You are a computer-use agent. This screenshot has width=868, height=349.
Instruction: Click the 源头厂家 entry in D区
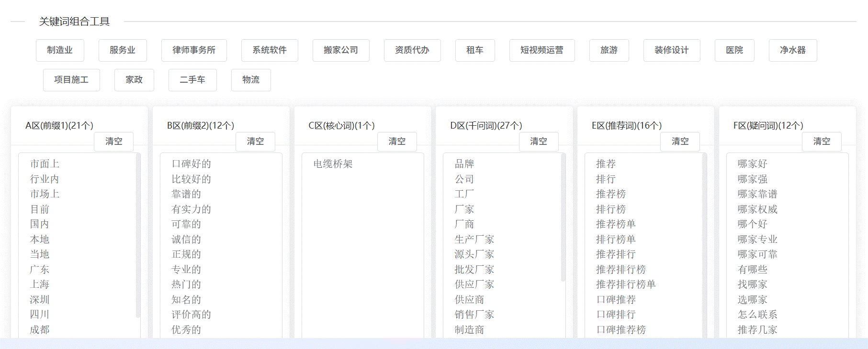(x=474, y=254)
